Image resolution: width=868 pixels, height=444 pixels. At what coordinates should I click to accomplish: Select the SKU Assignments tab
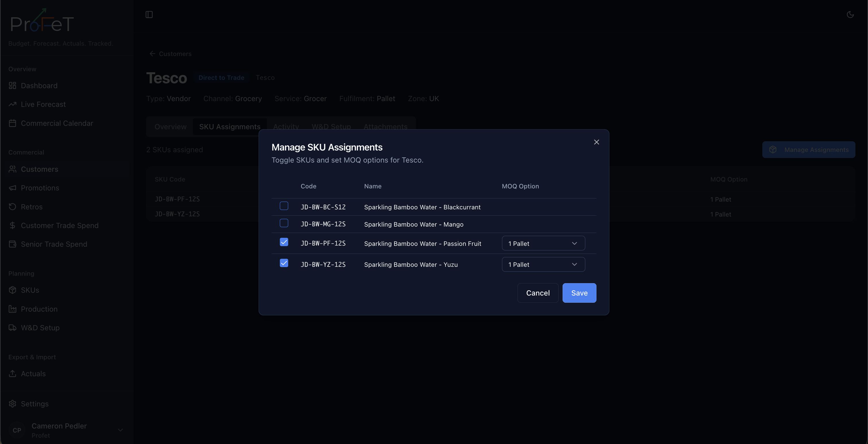[x=230, y=126]
